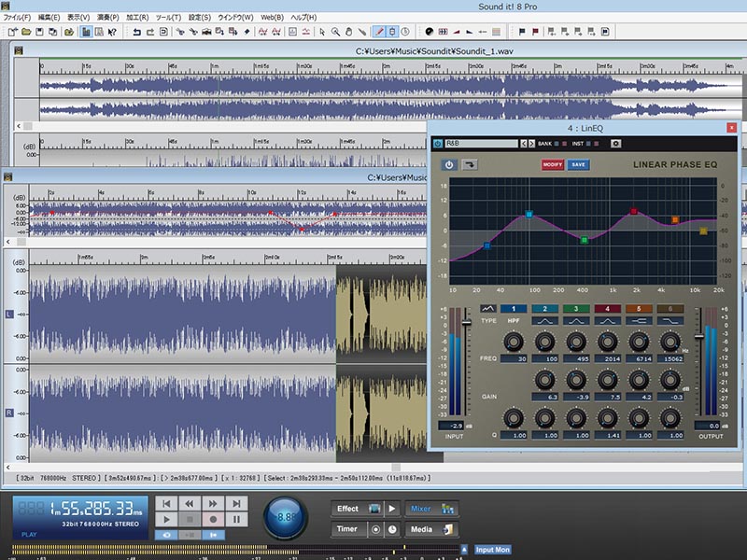Image resolution: width=747 pixels, height=560 pixels.
Task: Click the fade-out ramp icon in toolbar
Action: (x=470, y=32)
